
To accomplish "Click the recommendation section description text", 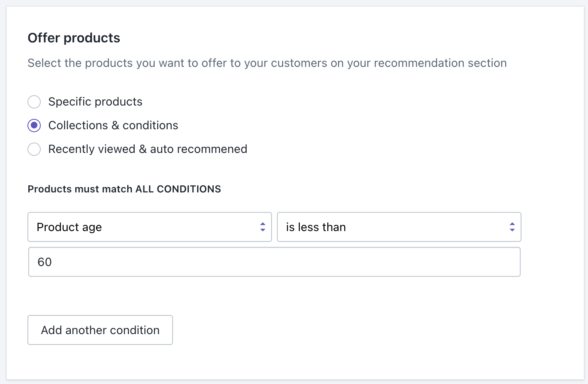I will click(267, 63).
